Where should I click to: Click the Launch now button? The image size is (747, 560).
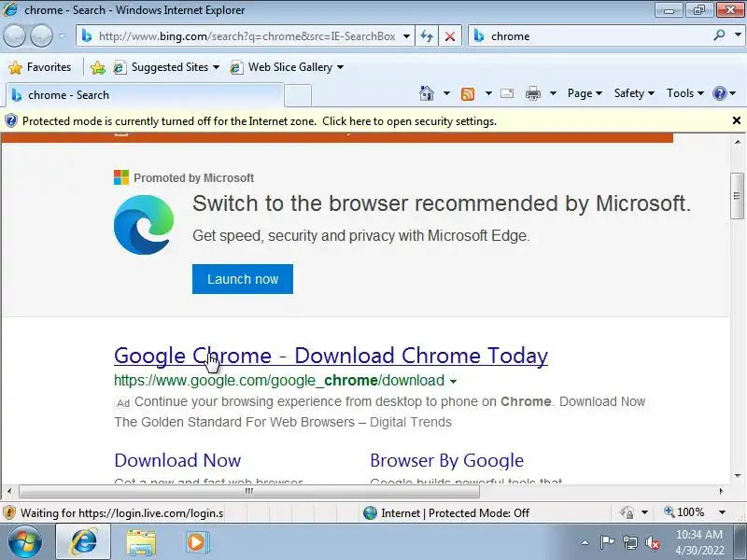[243, 279]
